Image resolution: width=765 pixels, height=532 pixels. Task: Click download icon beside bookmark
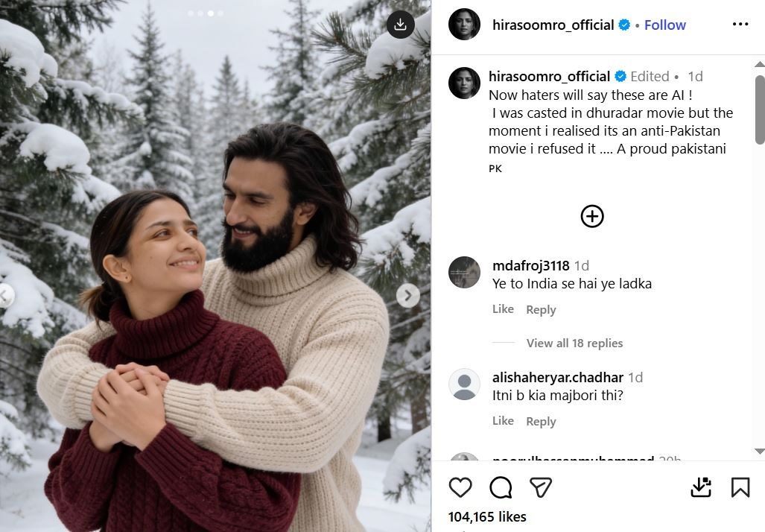coord(701,487)
